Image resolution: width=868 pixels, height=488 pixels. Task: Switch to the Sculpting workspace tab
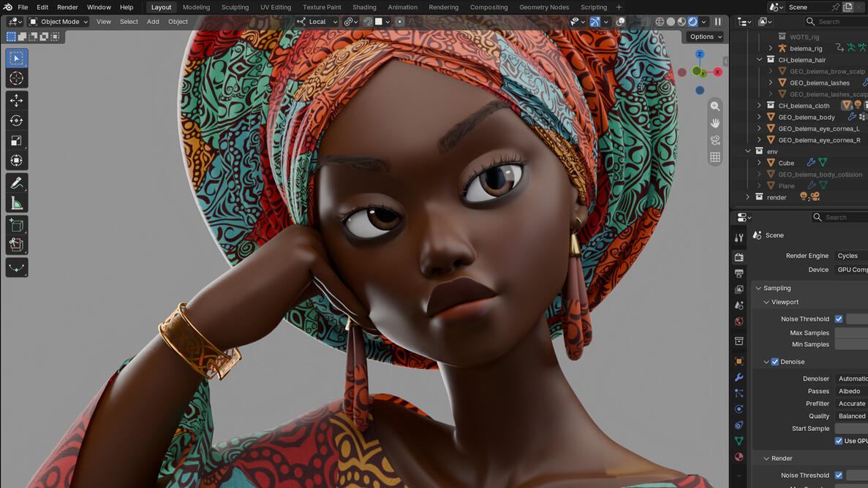235,7
